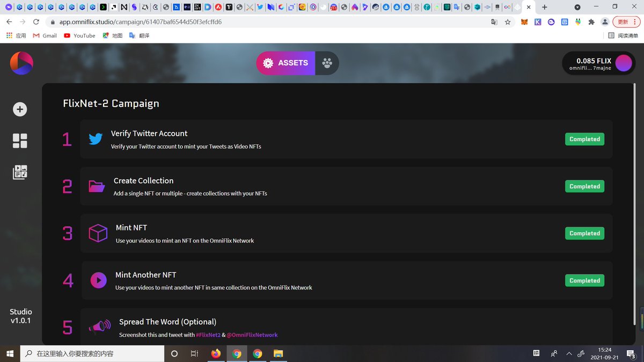The image size is (644, 362).
Task: Click Spread The Word (Optional) title
Action: point(167,322)
